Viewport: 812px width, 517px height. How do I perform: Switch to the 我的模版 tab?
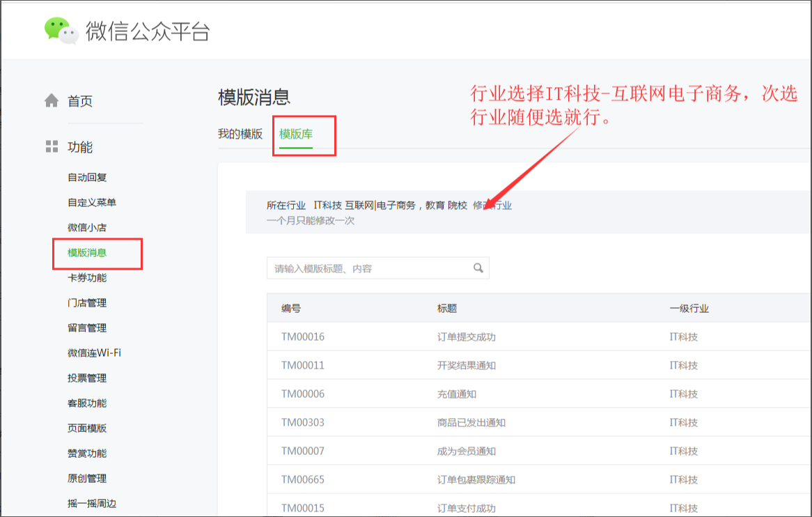(240, 134)
